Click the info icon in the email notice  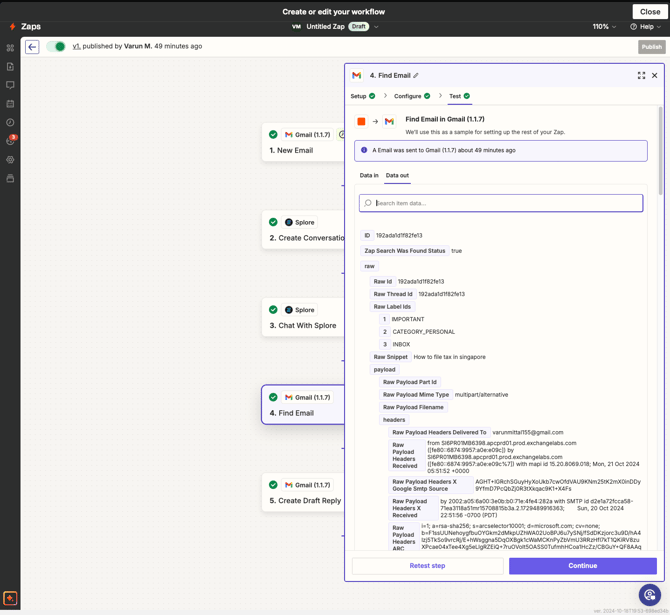click(x=364, y=150)
